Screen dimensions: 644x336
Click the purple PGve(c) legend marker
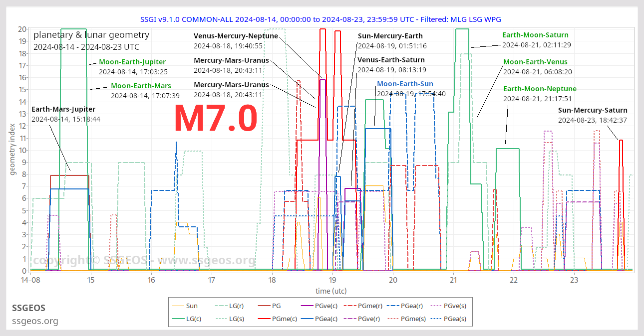click(307, 306)
